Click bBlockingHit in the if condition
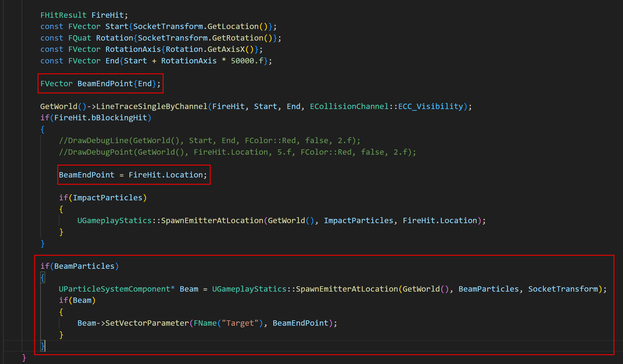Screen dimensions: 623x364 [119, 118]
